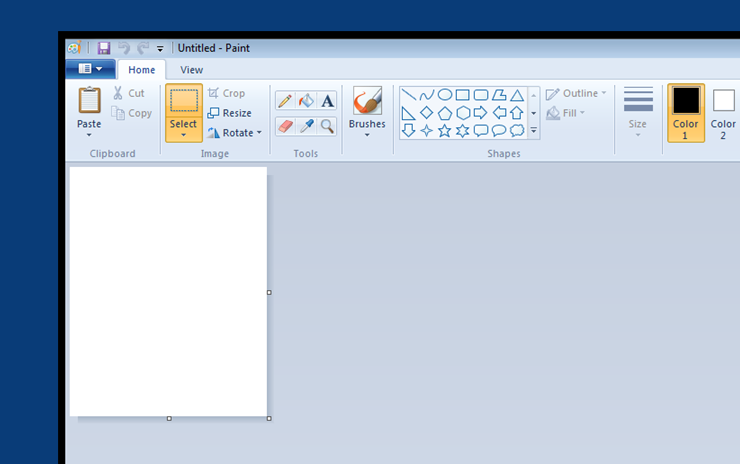Image resolution: width=740 pixels, height=464 pixels.
Task: Choose the Five-point star shape
Action: point(445,131)
